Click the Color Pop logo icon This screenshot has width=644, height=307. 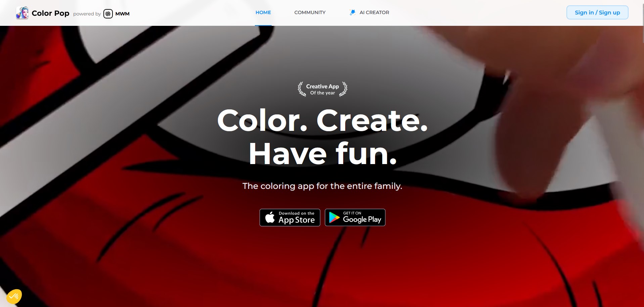coord(22,13)
